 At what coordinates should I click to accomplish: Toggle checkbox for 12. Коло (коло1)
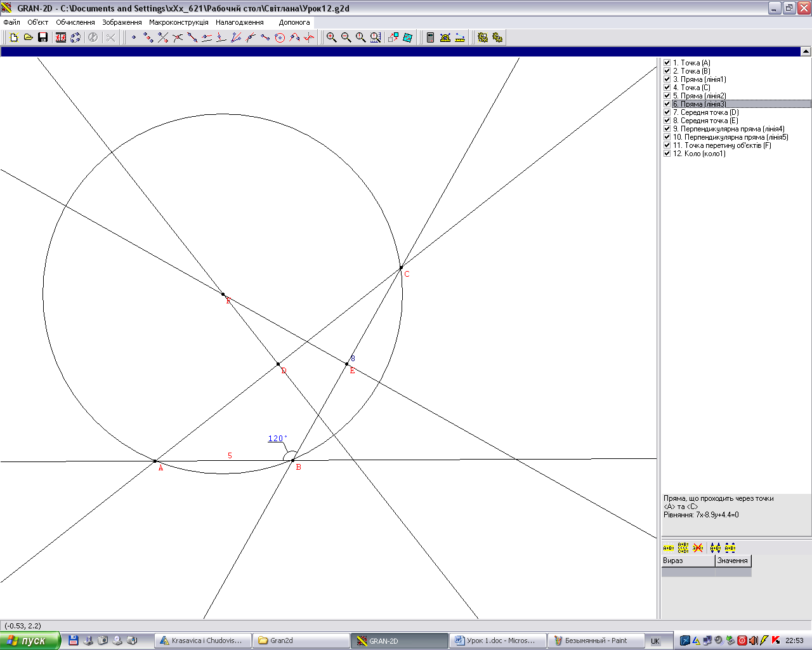pyautogui.click(x=667, y=154)
